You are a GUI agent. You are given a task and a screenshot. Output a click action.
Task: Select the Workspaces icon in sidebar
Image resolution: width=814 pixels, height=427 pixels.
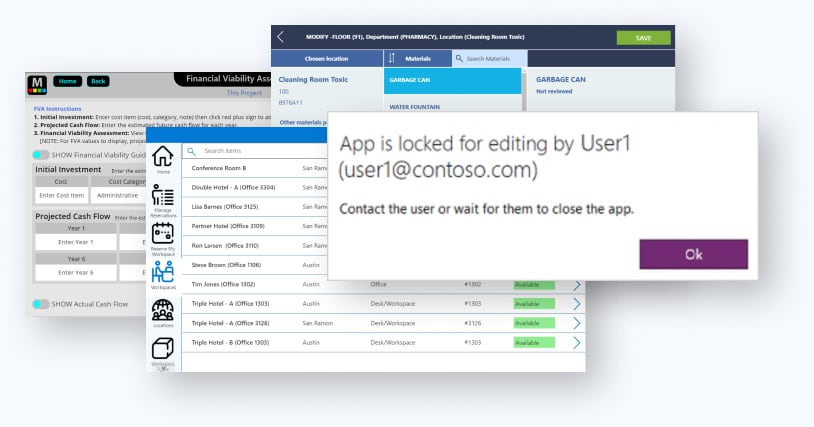(163, 274)
